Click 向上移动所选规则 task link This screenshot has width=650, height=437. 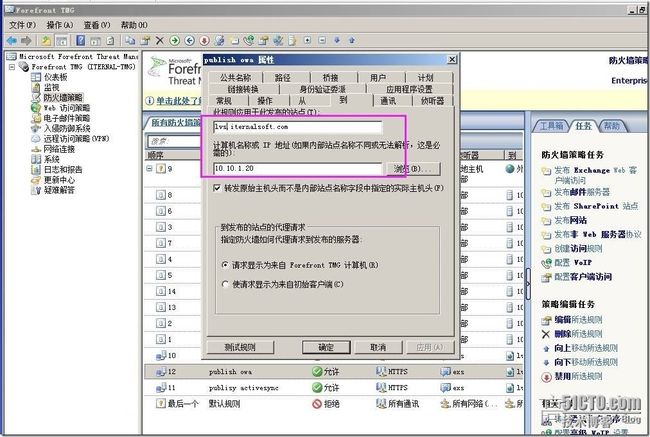tap(586, 348)
